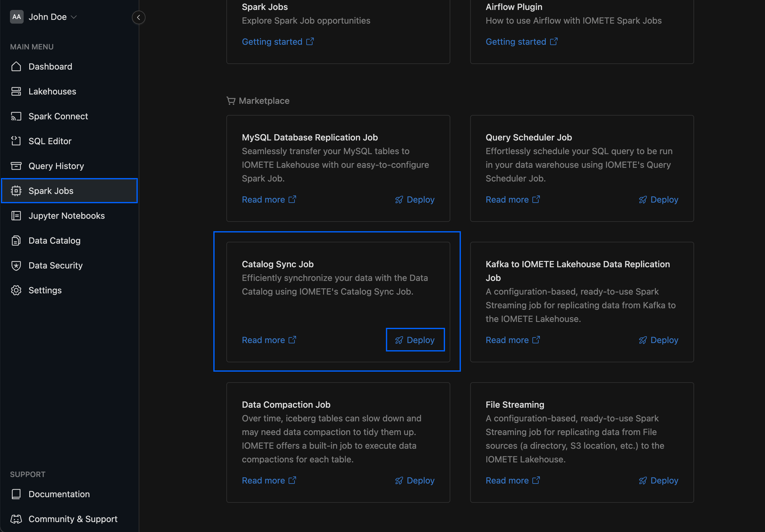Click the Data Security shield icon

[x=16, y=265]
